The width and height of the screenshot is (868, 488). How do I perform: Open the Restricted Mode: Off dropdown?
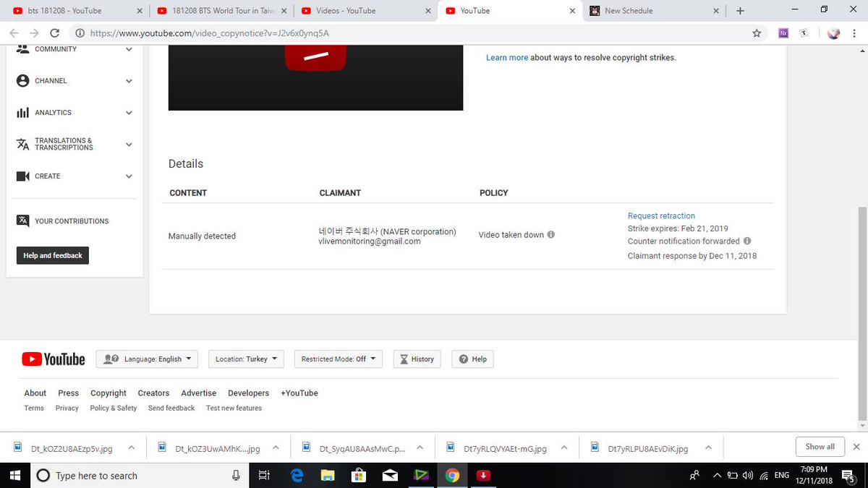tap(339, 359)
